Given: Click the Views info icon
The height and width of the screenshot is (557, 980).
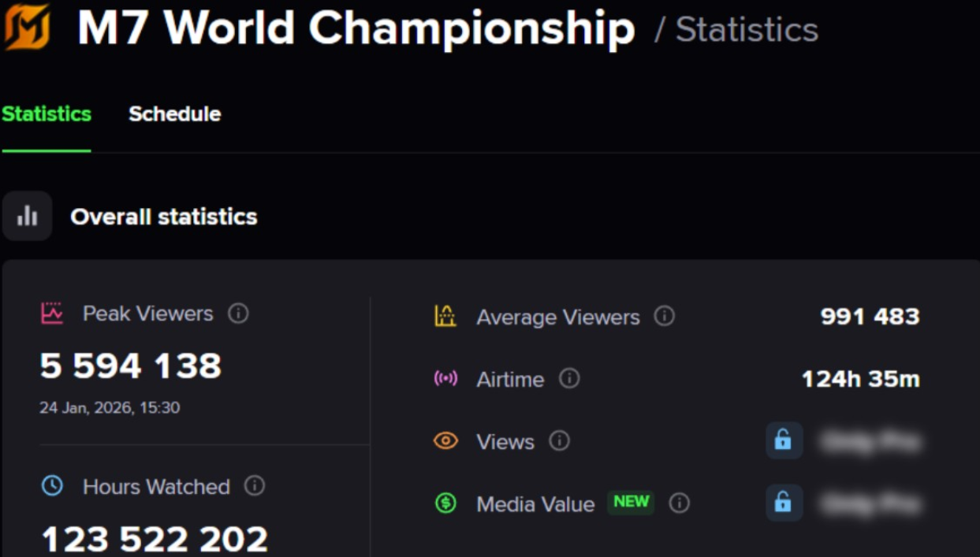Looking at the screenshot, I should 559,441.
